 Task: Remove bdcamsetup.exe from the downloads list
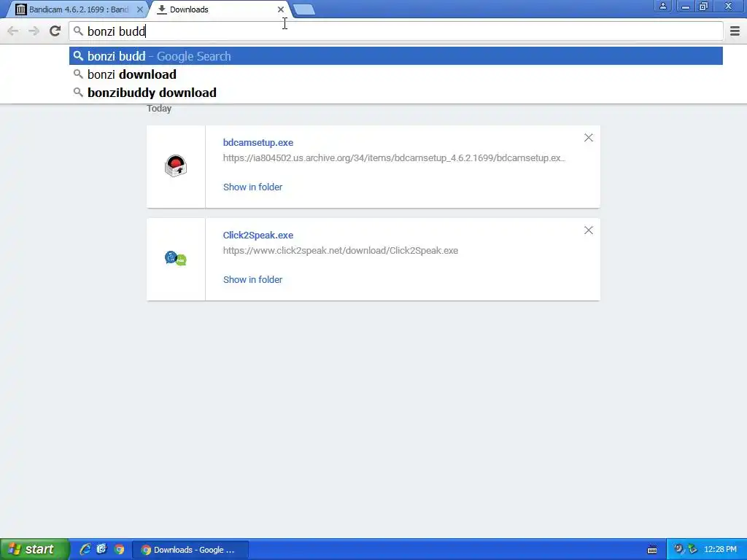tap(589, 138)
